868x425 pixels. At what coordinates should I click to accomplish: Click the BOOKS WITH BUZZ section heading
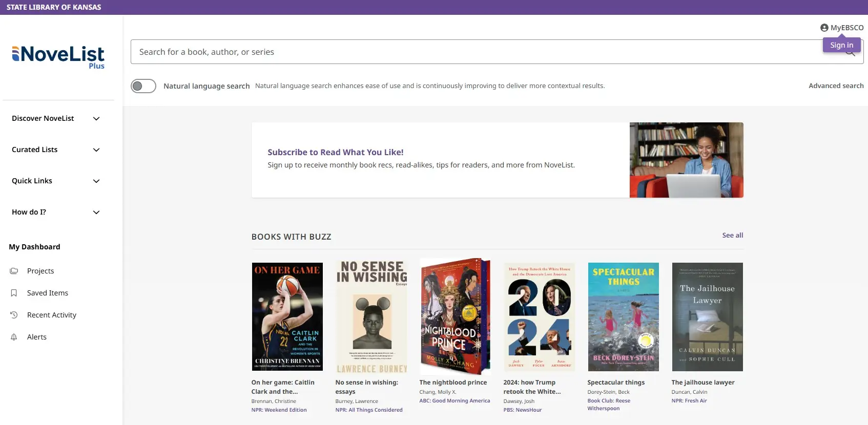click(292, 237)
